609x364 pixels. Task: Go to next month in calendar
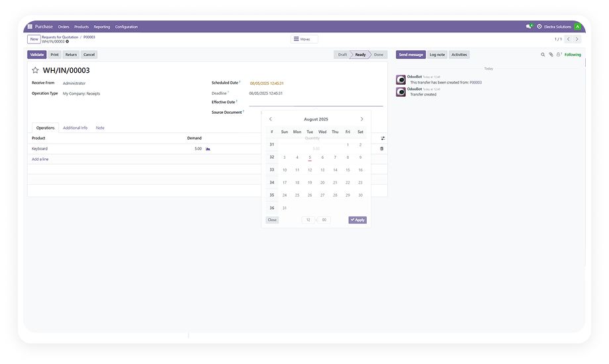point(361,119)
